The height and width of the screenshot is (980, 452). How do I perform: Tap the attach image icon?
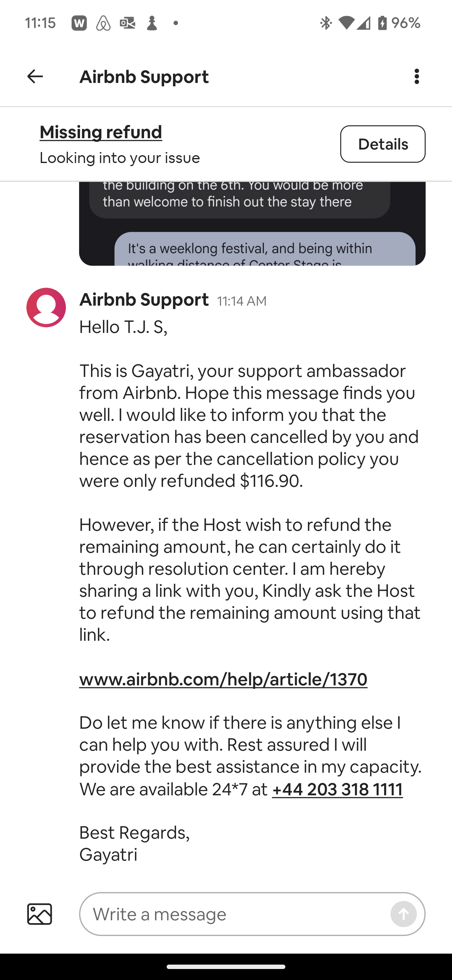coord(40,914)
